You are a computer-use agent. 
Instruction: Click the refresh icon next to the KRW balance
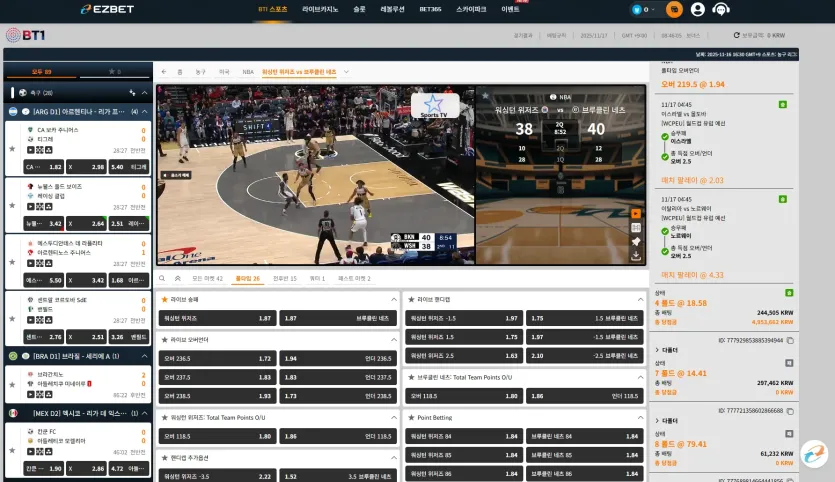tap(736, 35)
